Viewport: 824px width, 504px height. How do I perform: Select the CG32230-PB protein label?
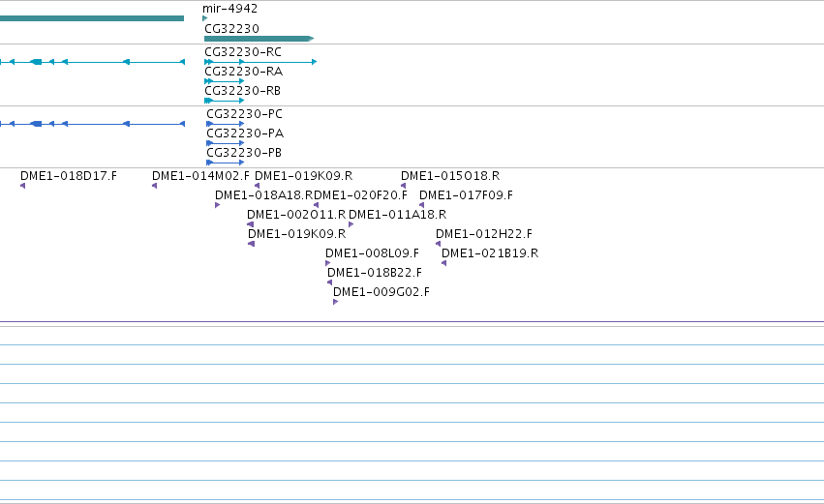(244, 153)
